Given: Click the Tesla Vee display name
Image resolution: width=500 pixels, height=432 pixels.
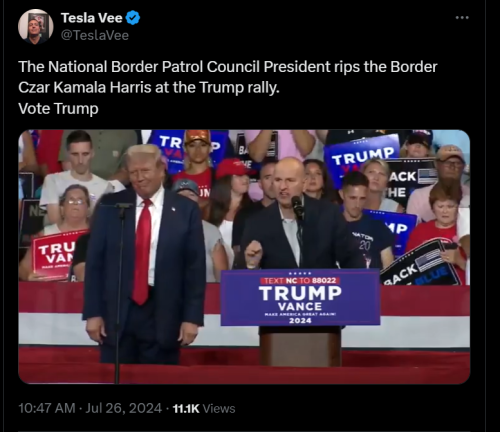Looking at the screenshot, I should 91,18.
